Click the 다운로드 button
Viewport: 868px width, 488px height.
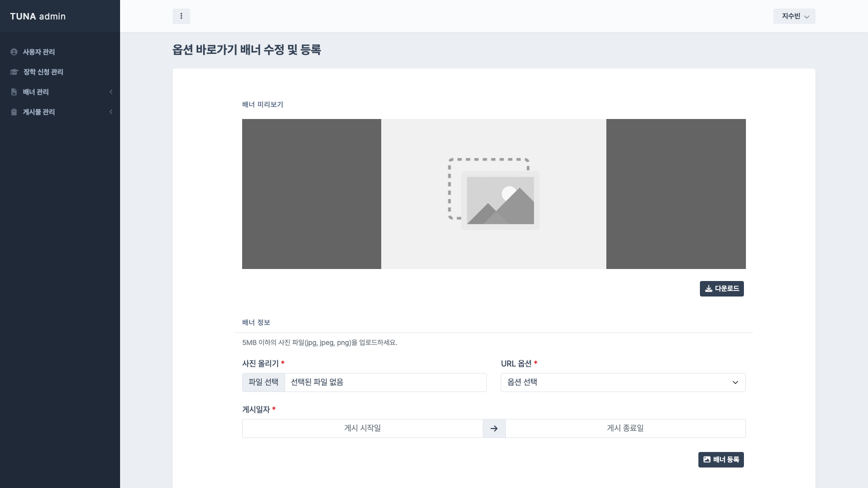coord(722,289)
